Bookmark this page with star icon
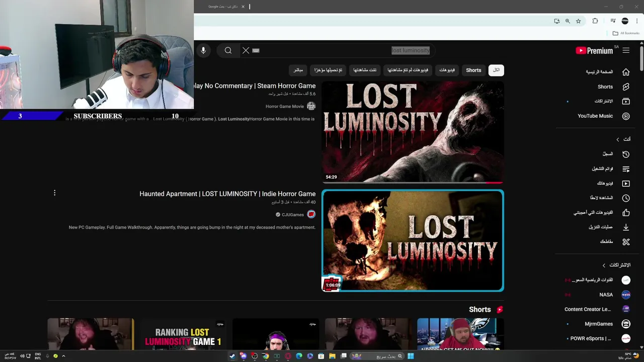The image size is (644, 362). click(578, 21)
